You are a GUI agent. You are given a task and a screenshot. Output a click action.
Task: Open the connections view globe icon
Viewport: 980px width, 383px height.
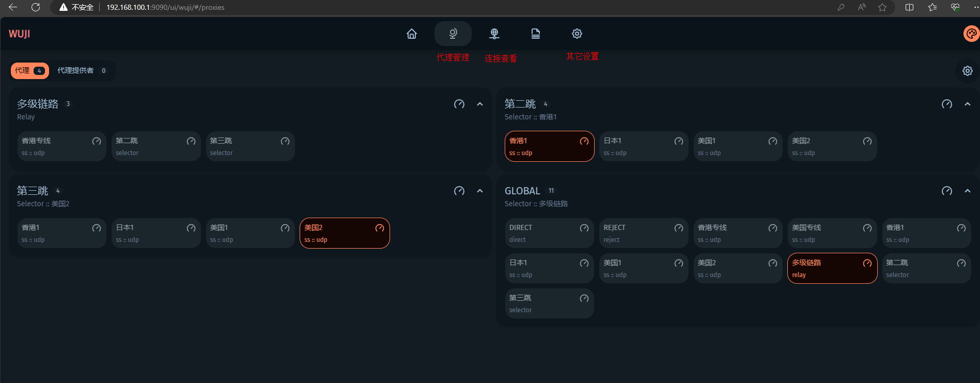click(494, 34)
